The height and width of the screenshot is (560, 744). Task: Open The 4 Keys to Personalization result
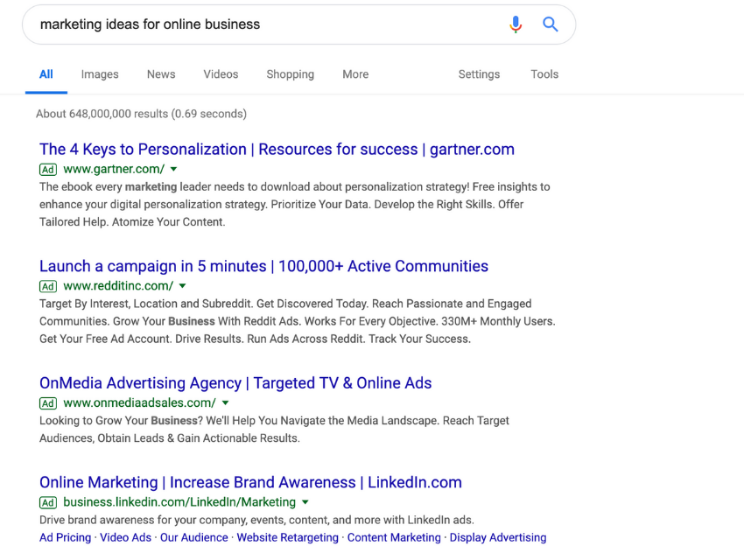(x=277, y=150)
